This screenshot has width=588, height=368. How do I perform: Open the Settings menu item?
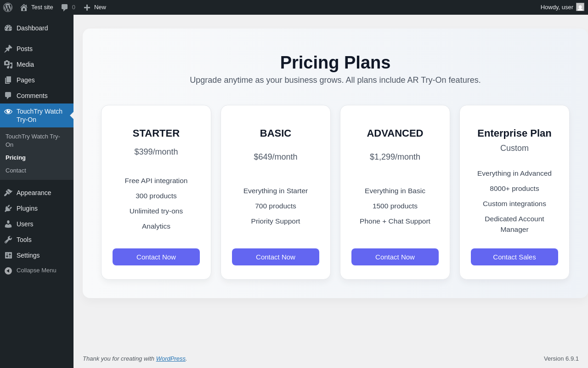click(28, 255)
